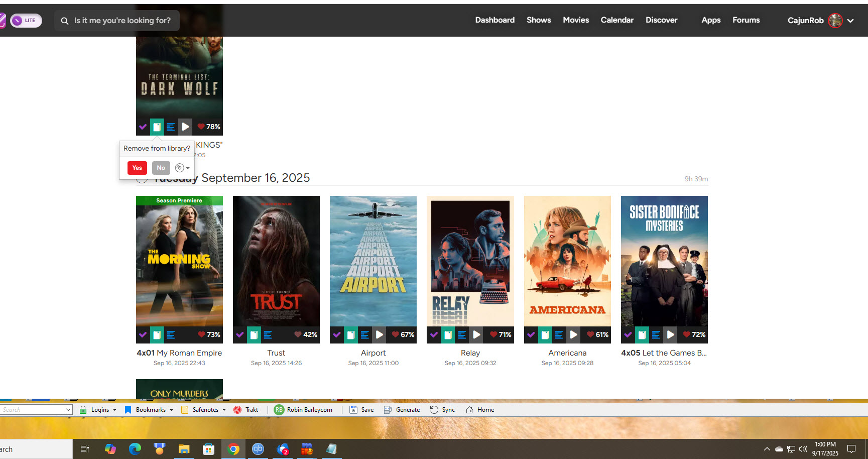868x459 pixels.
Task: Open the list icon under Americana
Action: pos(559,335)
